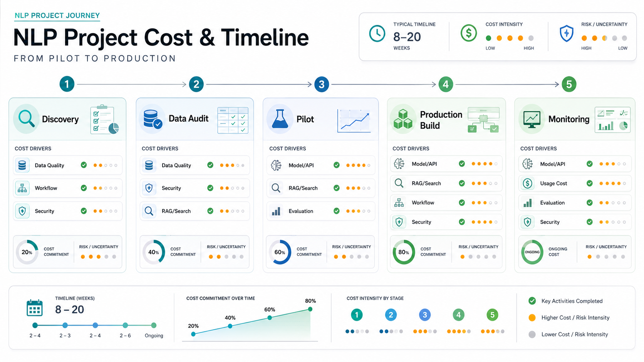Select step 3 circle above Pilot
This screenshot has height=362, width=644.
coord(322,84)
